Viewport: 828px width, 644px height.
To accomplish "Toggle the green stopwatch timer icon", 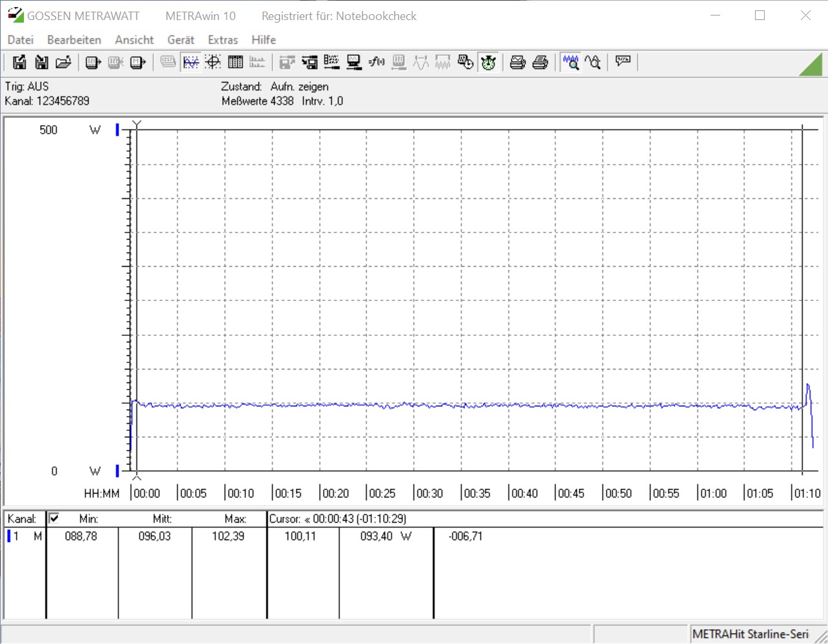I will [x=488, y=62].
